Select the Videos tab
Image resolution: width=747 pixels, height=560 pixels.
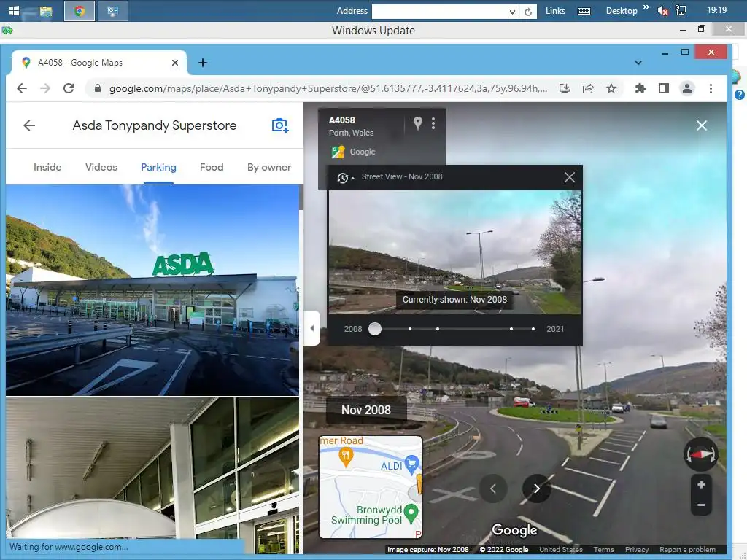pyautogui.click(x=101, y=167)
